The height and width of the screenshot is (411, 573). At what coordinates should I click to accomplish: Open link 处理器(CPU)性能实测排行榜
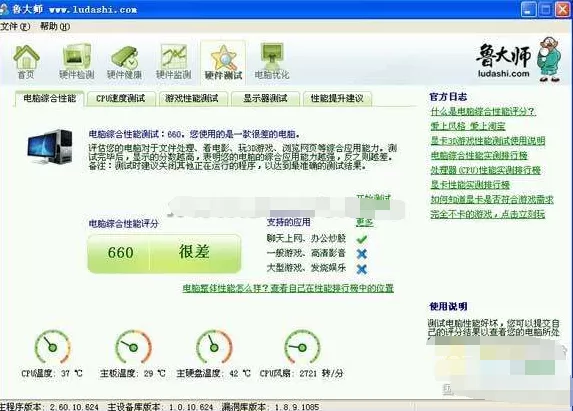coord(485,170)
